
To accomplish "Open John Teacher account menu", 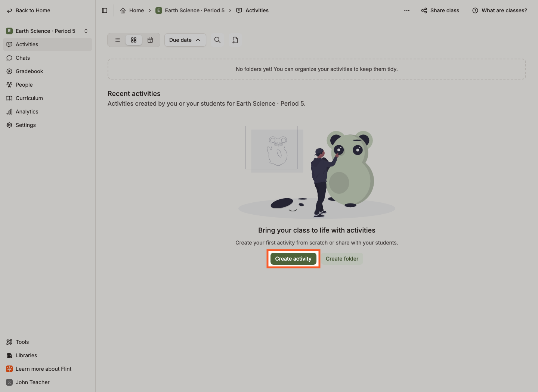I will (x=47, y=382).
